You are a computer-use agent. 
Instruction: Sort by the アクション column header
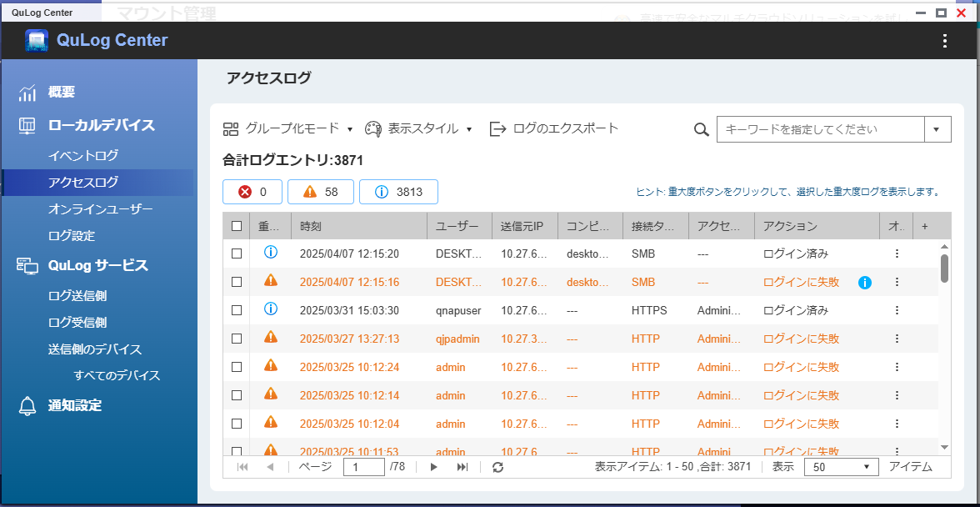817,226
